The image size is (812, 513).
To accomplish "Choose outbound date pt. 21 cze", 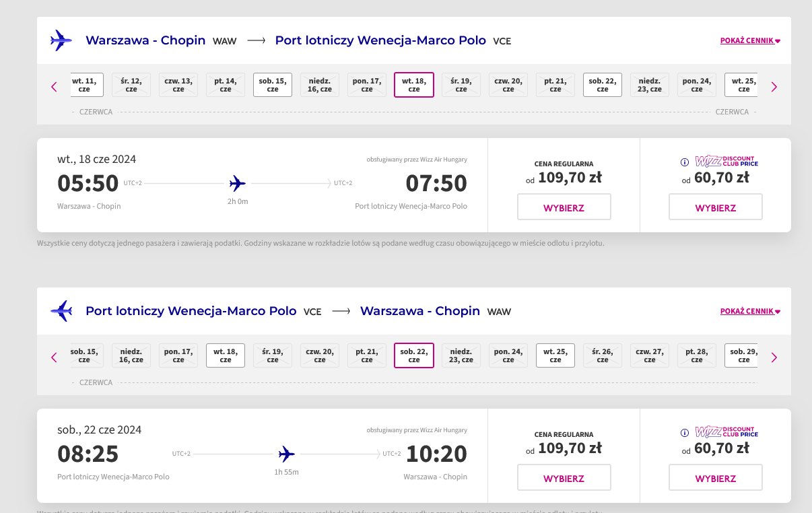I will coord(555,85).
